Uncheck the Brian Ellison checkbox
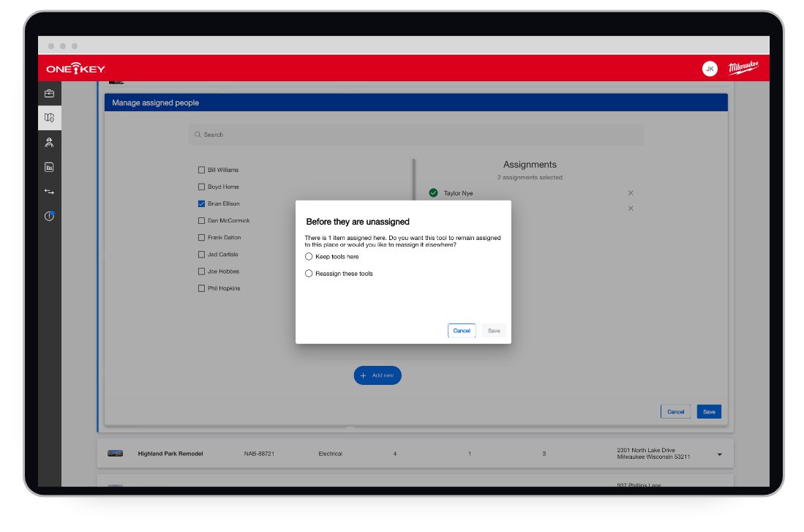The width and height of the screenshot is (804, 532). coord(201,204)
